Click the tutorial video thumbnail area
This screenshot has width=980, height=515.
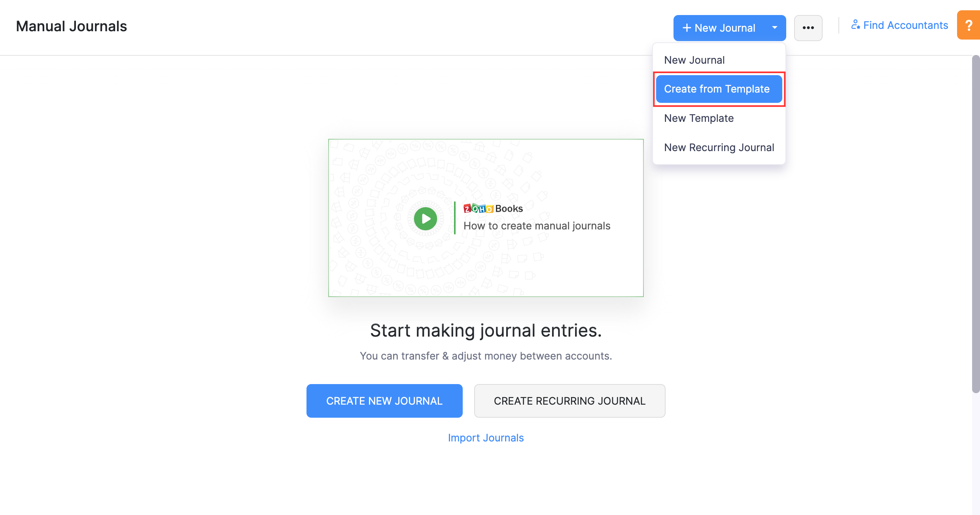486,218
